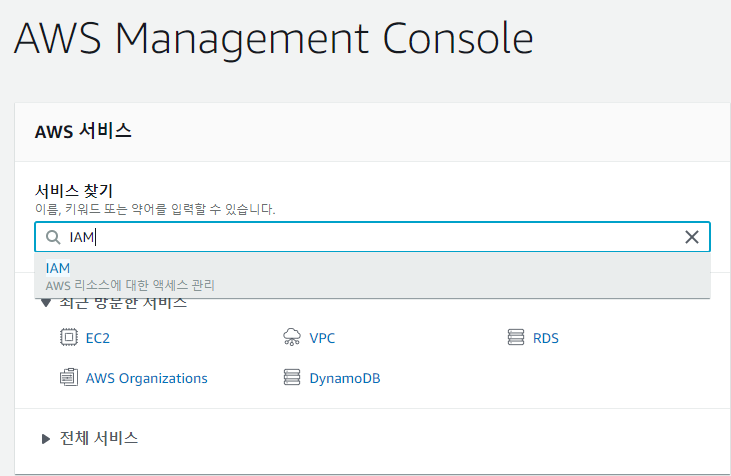Clear the search box with the X icon

tap(691, 237)
